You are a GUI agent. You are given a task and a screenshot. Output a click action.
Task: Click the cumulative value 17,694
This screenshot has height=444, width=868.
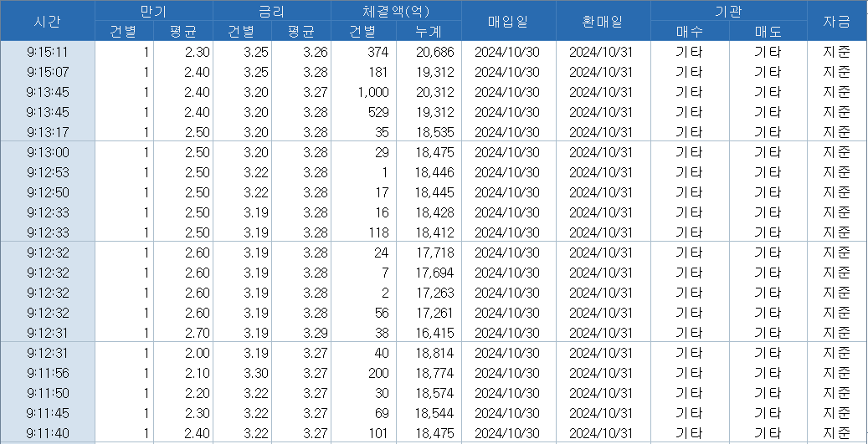pos(434,273)
